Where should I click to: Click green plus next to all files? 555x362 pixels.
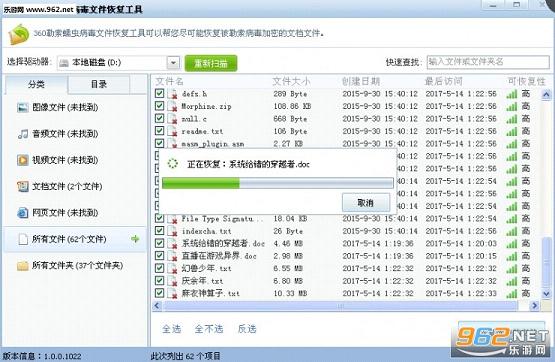tap(135, 239)
